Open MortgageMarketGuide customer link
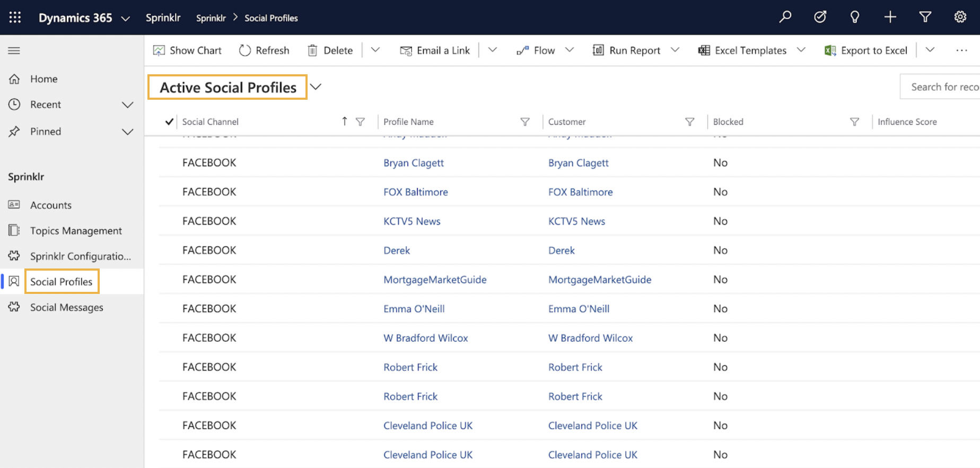The image size is (980, 468). (x=600, y=280)
